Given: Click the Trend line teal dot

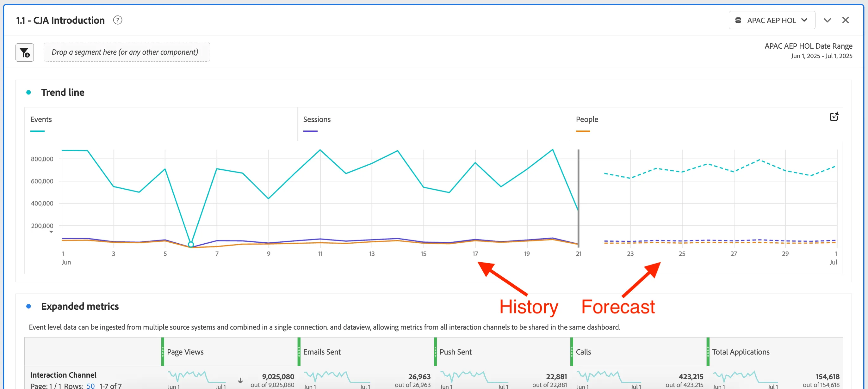Looking at the screenshot, I should pyautogui.click(x=29, y=92).
